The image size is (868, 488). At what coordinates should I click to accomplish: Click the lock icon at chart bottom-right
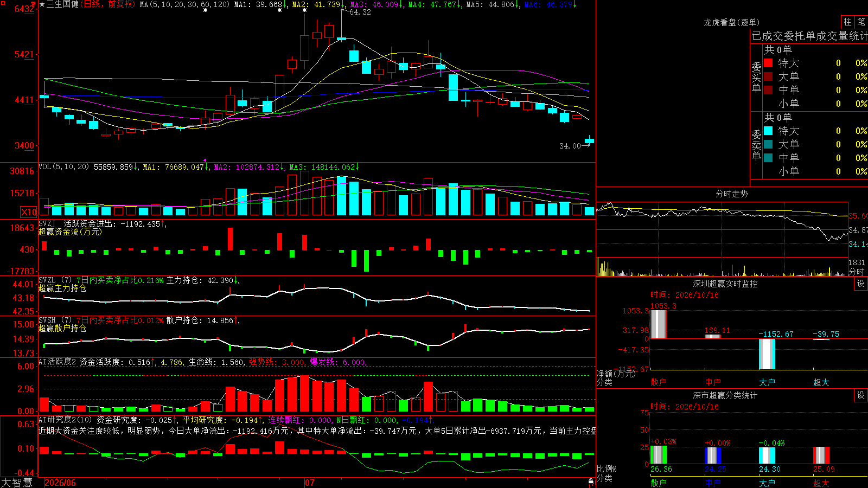(591, 481)
